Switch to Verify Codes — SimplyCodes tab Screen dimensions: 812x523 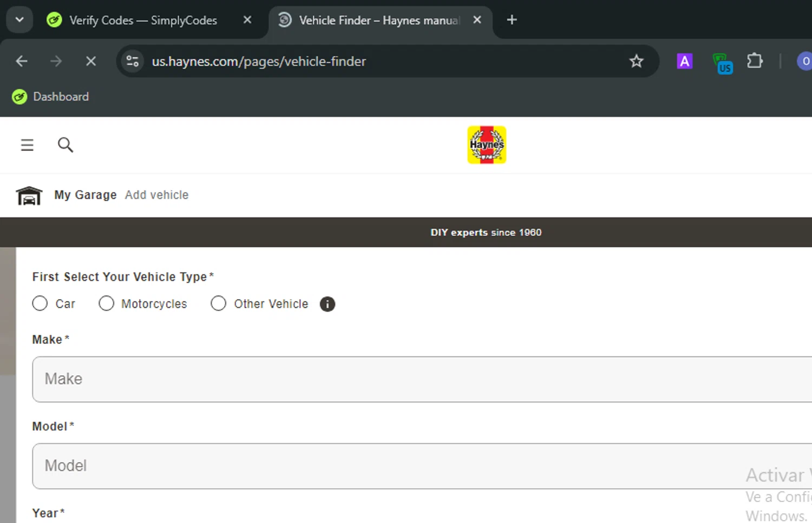click(143, 20)
